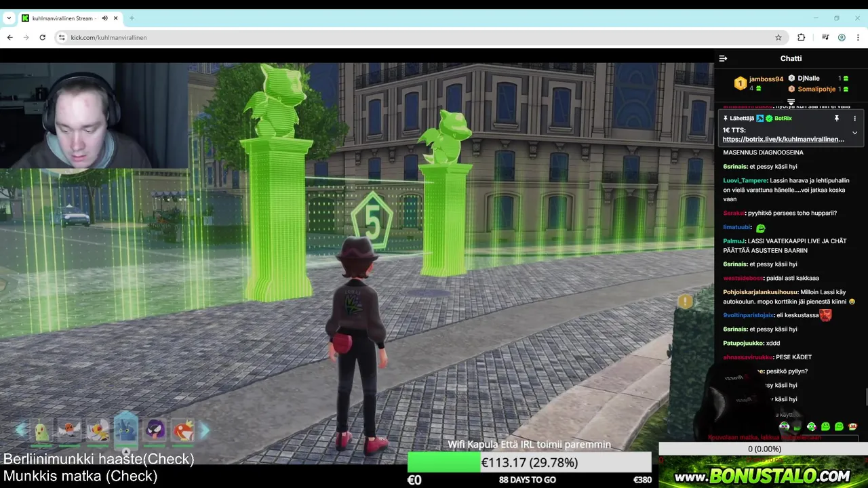Open the Chrome three-dot menu

tap(858, 37)
